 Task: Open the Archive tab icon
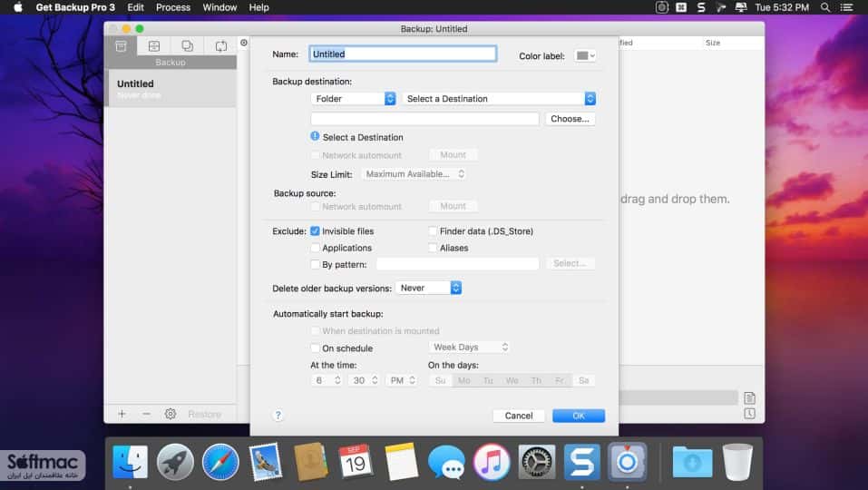pos(154,46)
